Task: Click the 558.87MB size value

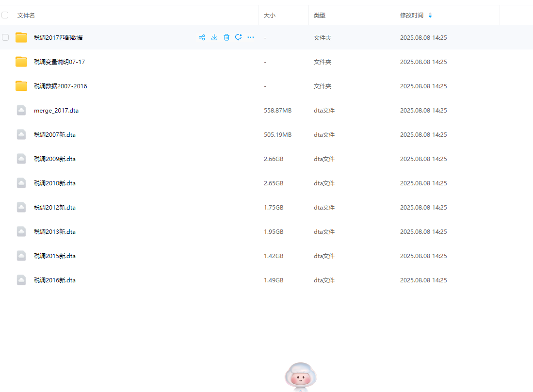Action: coord(278,111)
